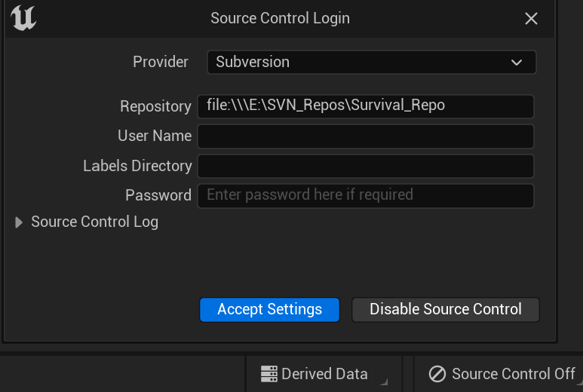Screen dimensions: 583x392
Task: Expand the Source Control Log triangle
Action: 19,222
